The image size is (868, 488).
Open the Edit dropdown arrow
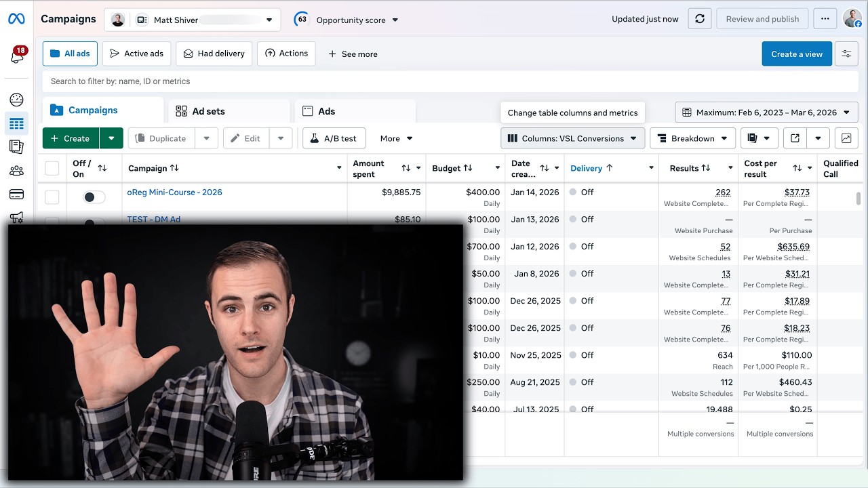281,138
